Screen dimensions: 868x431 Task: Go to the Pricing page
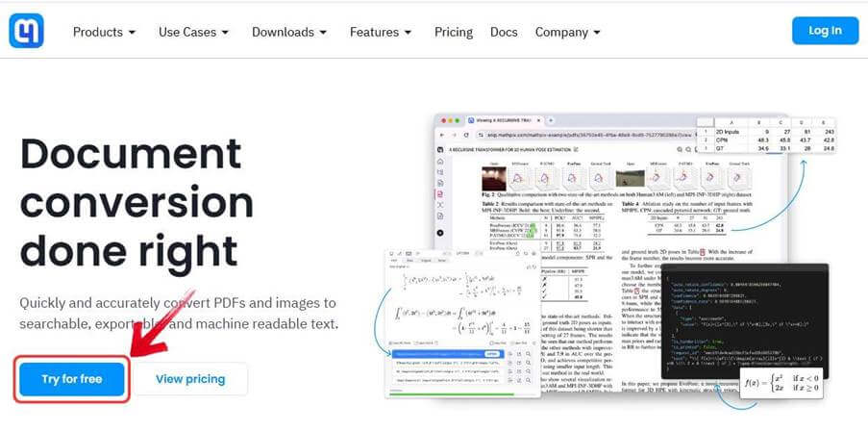coord(454,32)
